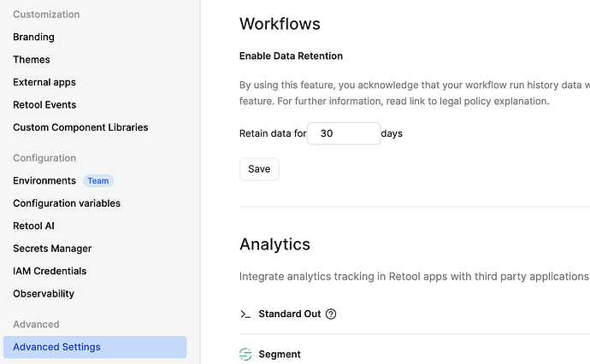
Task: Click the Advanced section heading
Action: 36,324
